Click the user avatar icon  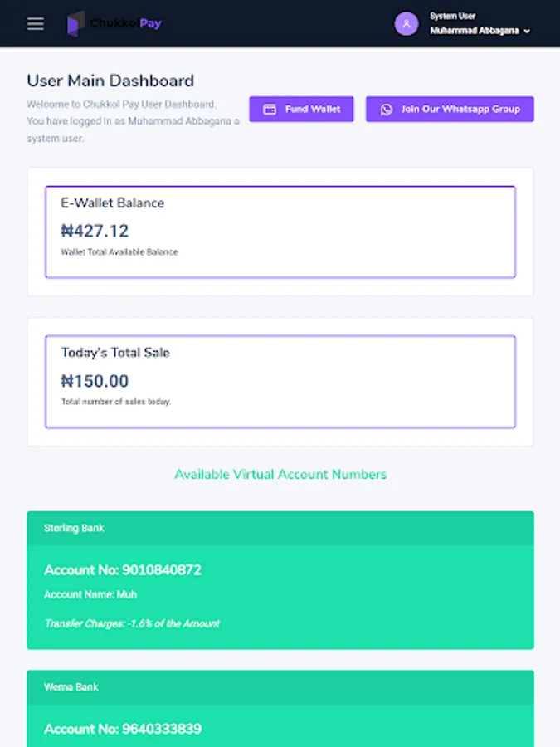click(407, 23)
